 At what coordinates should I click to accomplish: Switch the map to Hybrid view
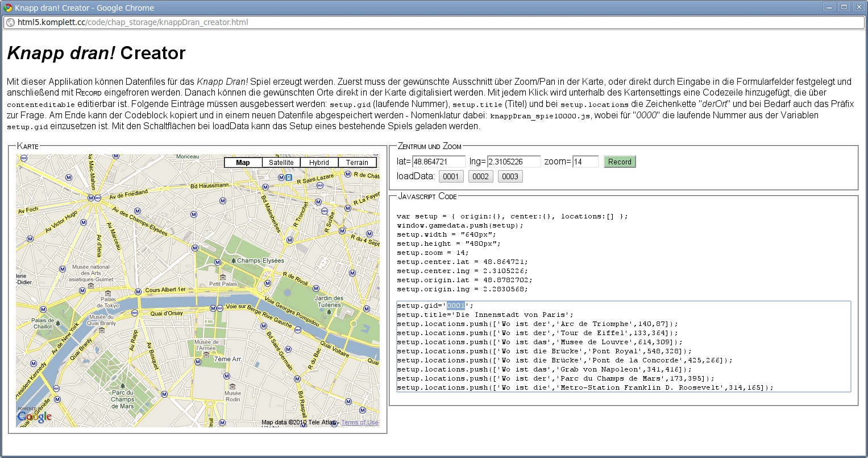[319, 163]
